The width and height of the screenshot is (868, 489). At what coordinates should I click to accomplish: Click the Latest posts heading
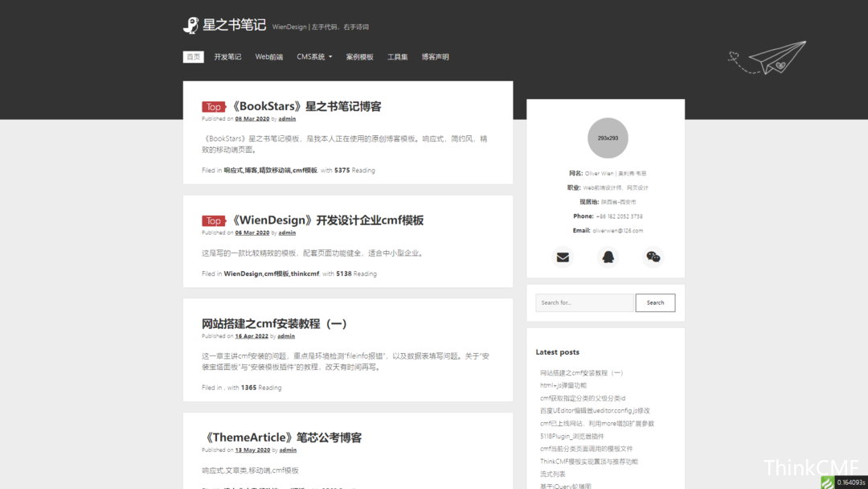click(x=558, y=352)
